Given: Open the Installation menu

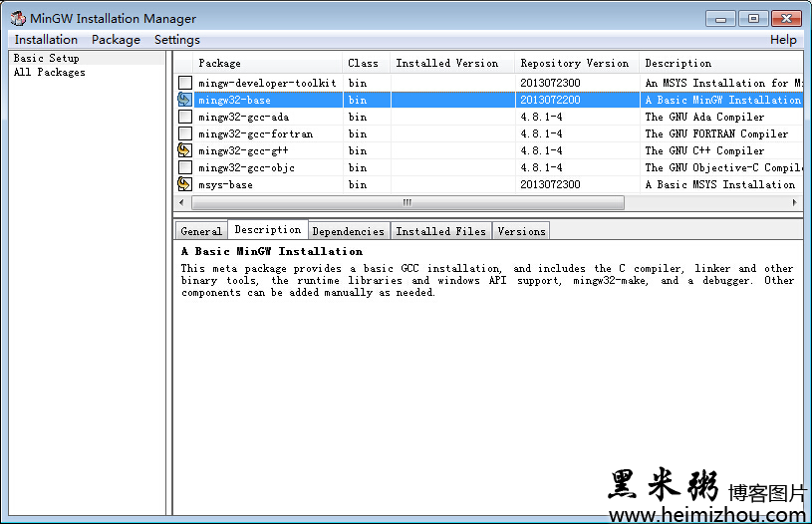Looking at the screenshot, I should click(x=46, y=40).
